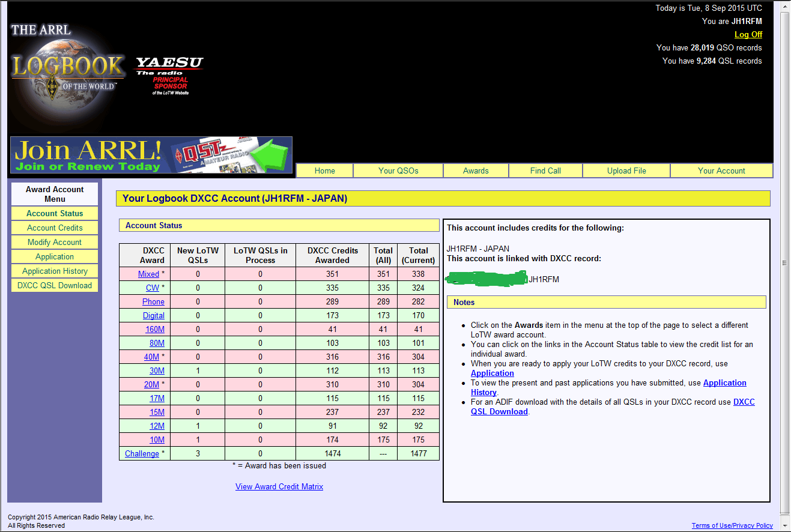Select Account Credits in sidebar menu
791x532 pixels.
55,228
